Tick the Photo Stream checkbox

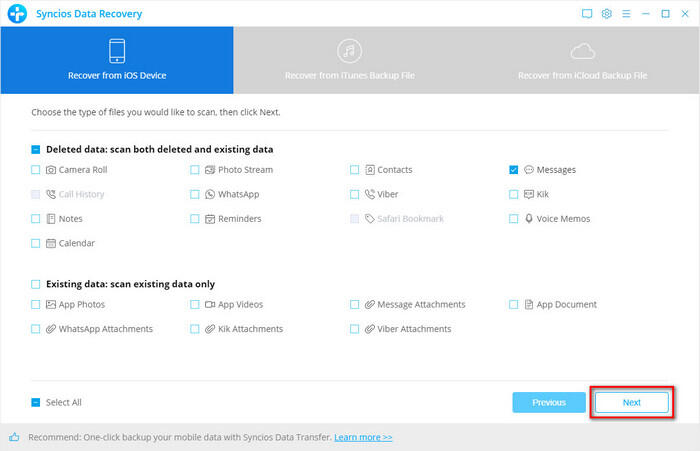pyautogui.click(x=195, y=170)
